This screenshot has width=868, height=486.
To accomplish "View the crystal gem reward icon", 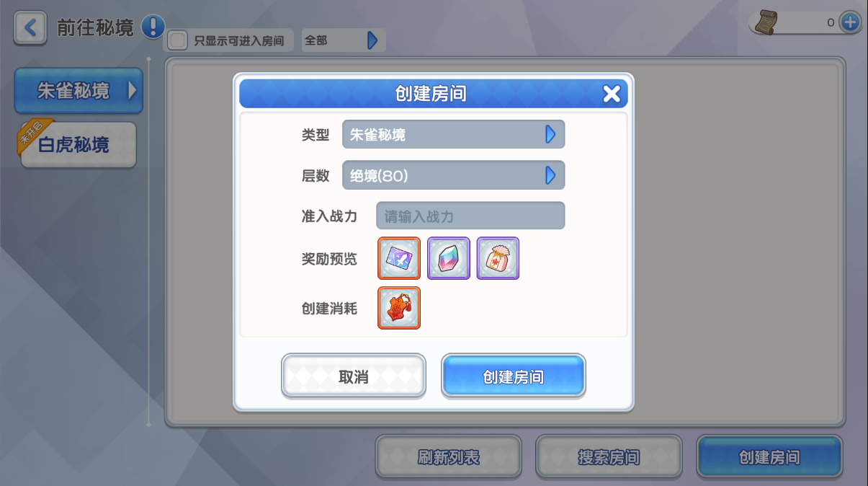I will (x=449, y=258).
